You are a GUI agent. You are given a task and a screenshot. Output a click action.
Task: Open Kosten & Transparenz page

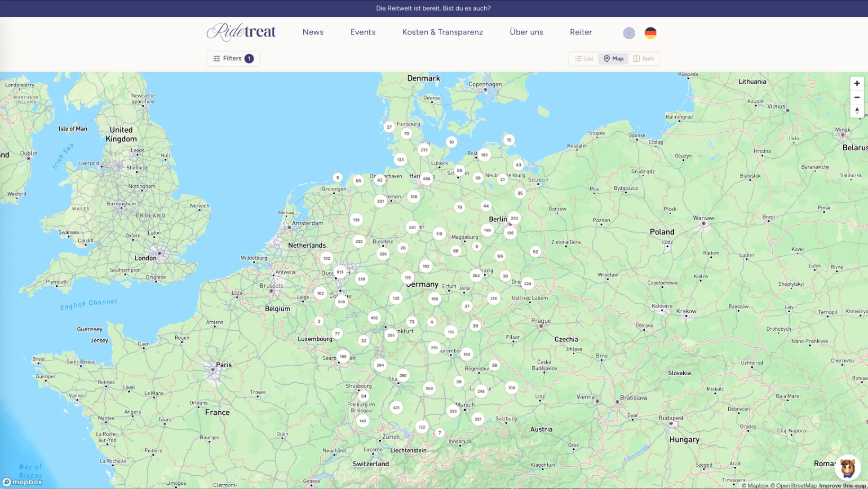pos(442,32)
